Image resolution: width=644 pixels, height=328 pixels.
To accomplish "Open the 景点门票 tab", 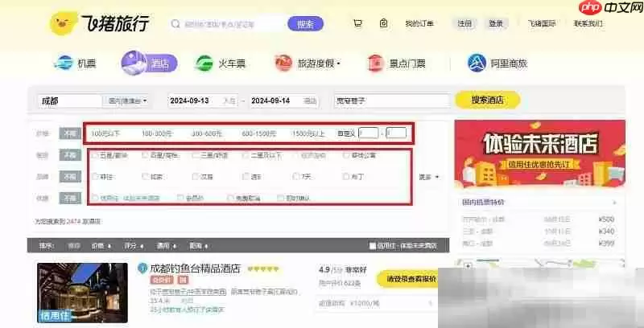I will [396, 64].
